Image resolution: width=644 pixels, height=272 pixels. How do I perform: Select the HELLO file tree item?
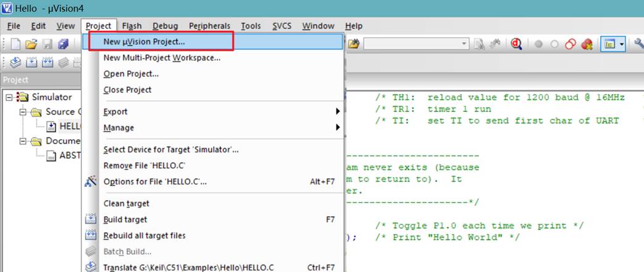tap(70, 126)
